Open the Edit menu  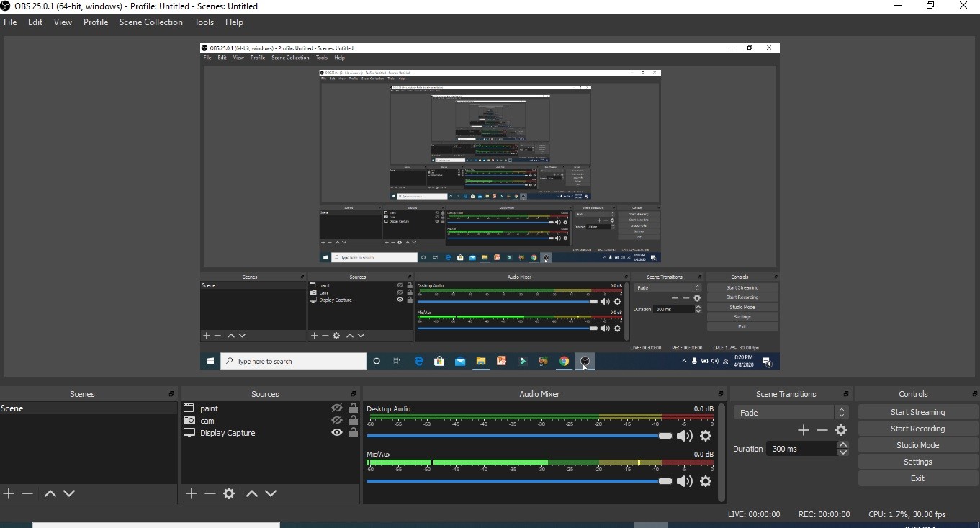[x=35, y=22]
